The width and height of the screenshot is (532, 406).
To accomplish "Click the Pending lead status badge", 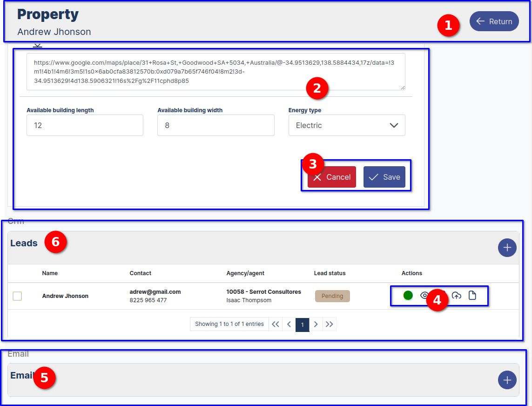I will tap(332, 296).
